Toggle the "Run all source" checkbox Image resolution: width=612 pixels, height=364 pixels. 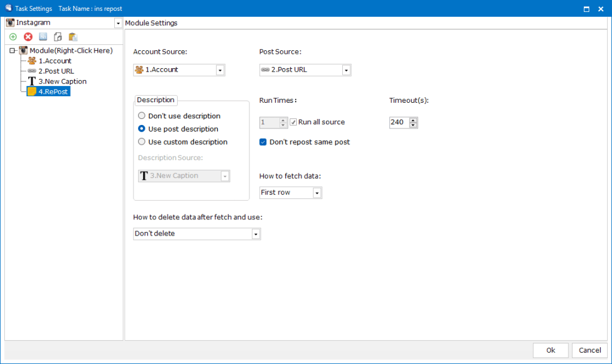point(293,123)
